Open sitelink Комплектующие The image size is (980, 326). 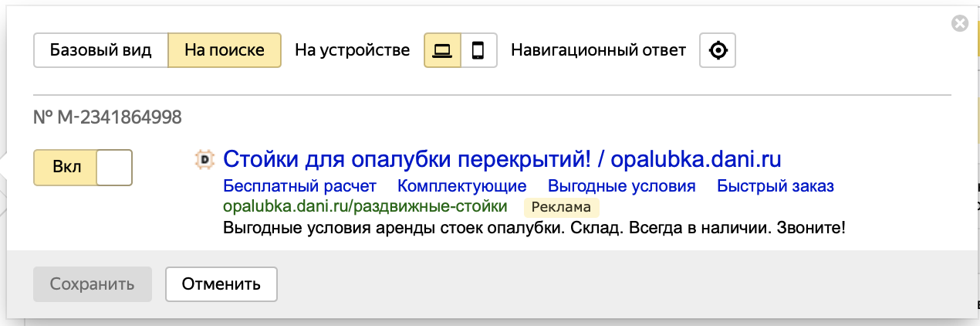[462, 186]
